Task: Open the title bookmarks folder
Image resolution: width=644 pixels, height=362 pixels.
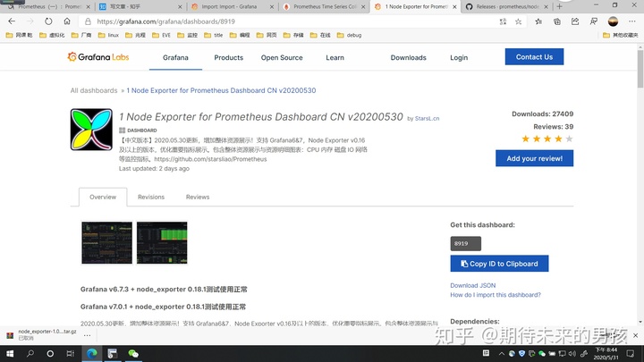Action: (x=213, y=35)
